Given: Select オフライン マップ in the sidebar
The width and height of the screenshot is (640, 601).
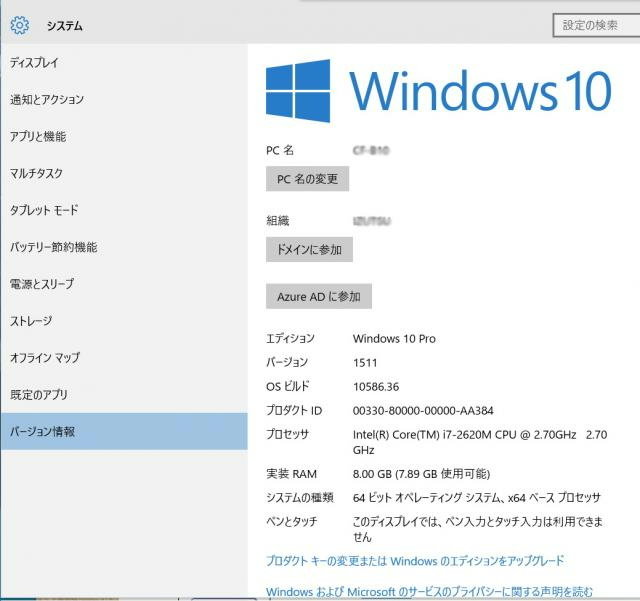Looking at the screenshot, I should tap(45, 358).
